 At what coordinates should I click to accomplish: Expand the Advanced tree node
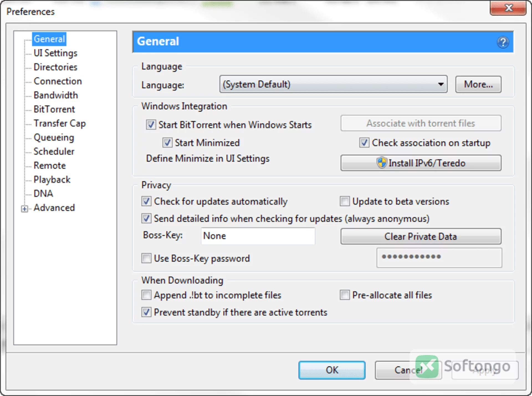tap(25, 209)
